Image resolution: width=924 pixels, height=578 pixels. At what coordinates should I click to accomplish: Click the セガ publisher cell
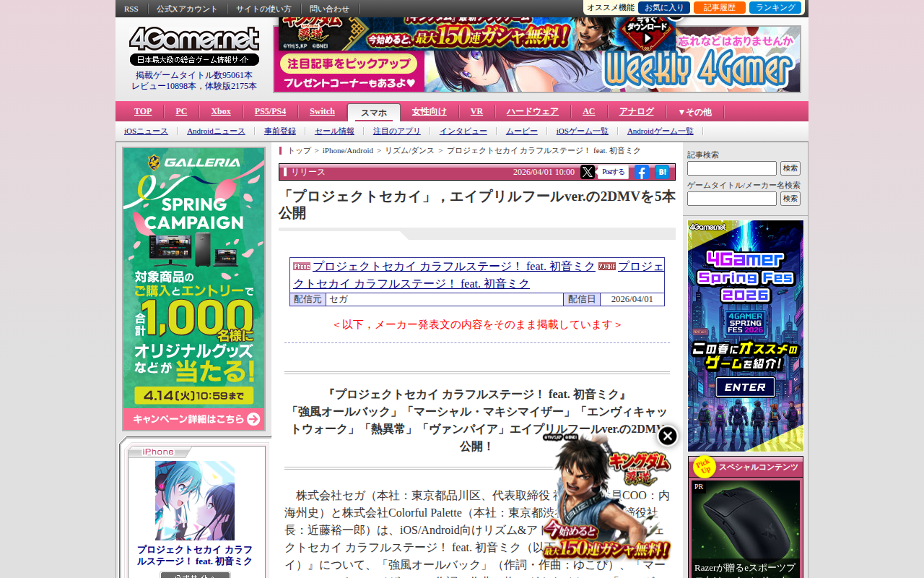[x=445, y=299]
